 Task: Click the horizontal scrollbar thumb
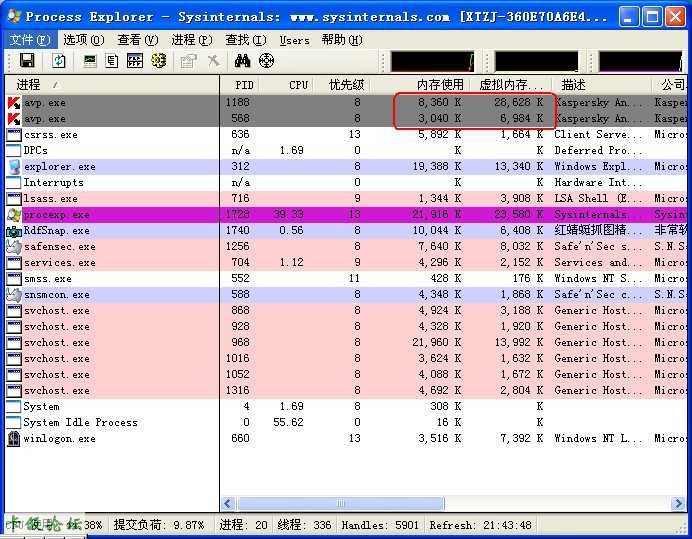(341, 503)
